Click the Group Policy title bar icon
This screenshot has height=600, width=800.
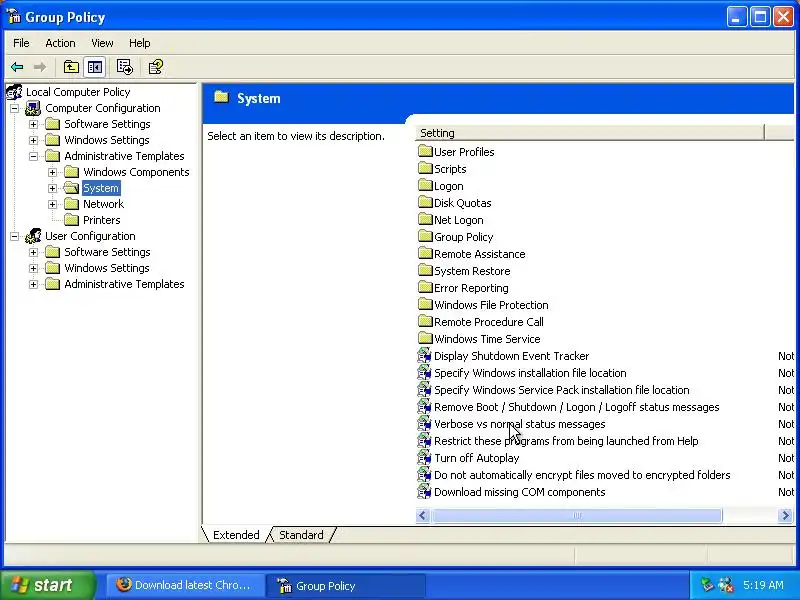pos(13,17)
